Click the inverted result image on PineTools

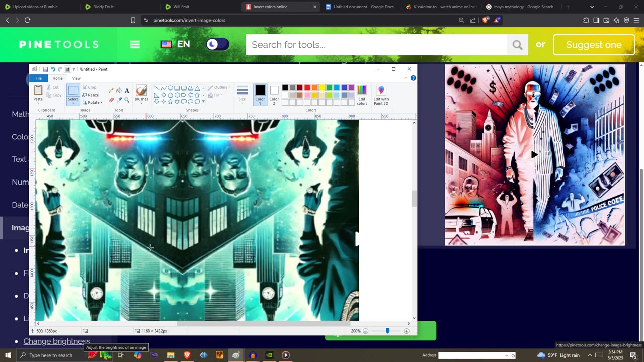click(535, 155)
